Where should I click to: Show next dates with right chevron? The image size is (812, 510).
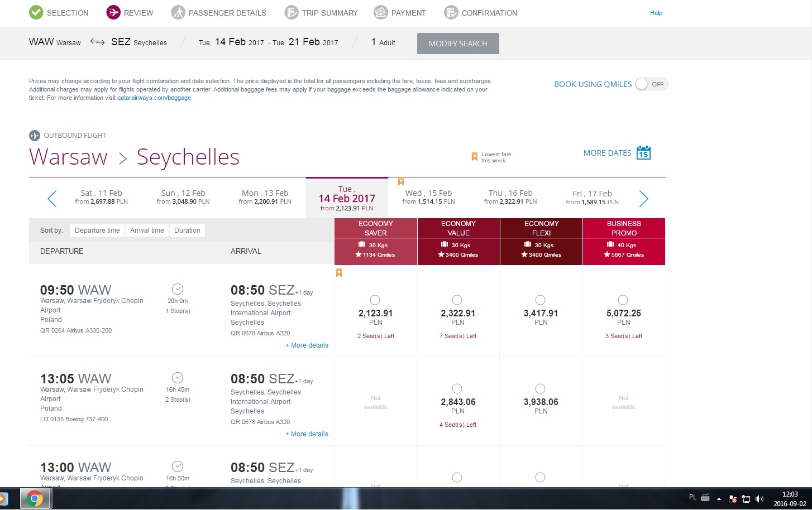[643, 198]
